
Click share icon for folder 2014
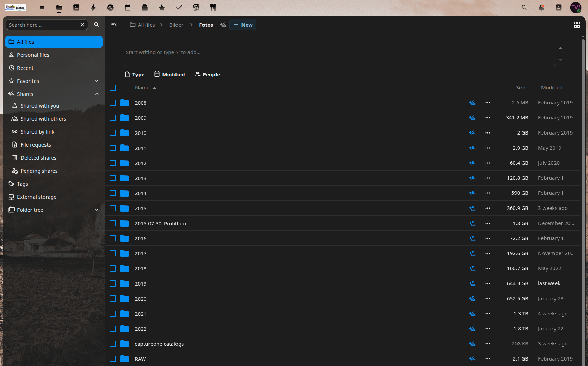click(472, 193)
